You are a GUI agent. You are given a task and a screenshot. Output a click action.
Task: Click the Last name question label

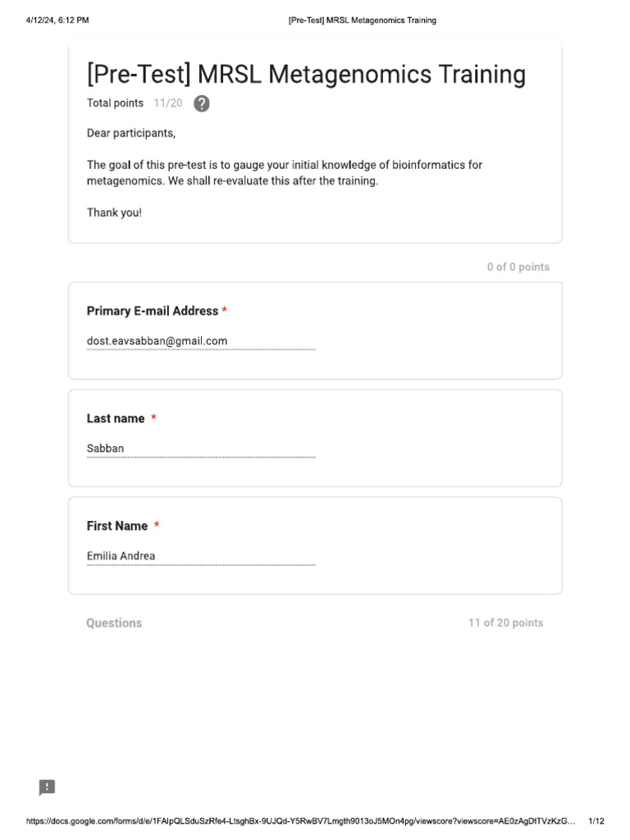116,418
